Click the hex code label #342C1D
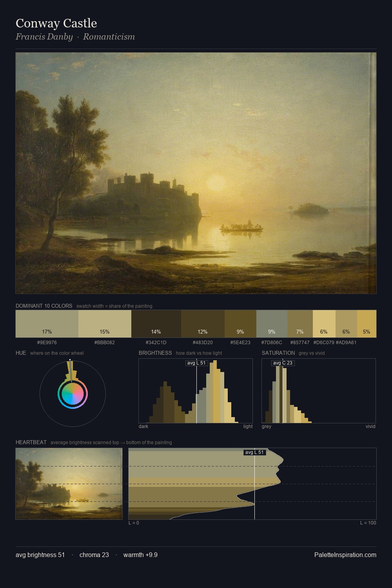 pyautogui.click(x=156, y=343)
